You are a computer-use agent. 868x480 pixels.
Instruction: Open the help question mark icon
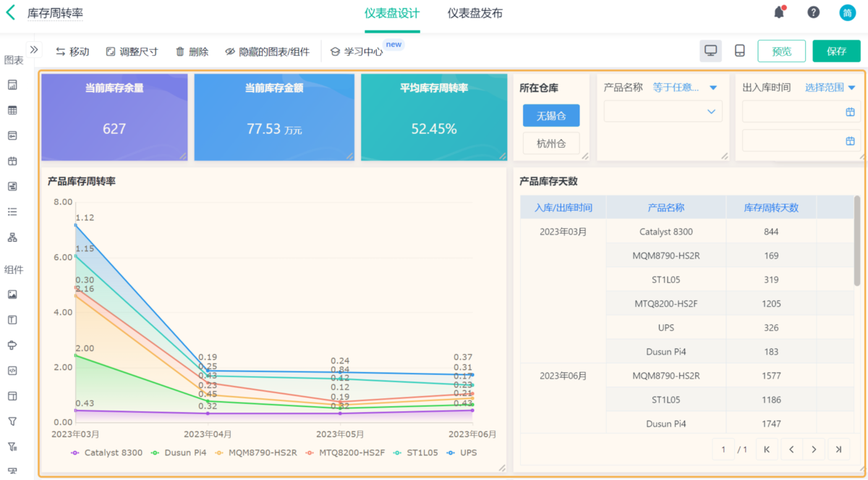[814, 12]
